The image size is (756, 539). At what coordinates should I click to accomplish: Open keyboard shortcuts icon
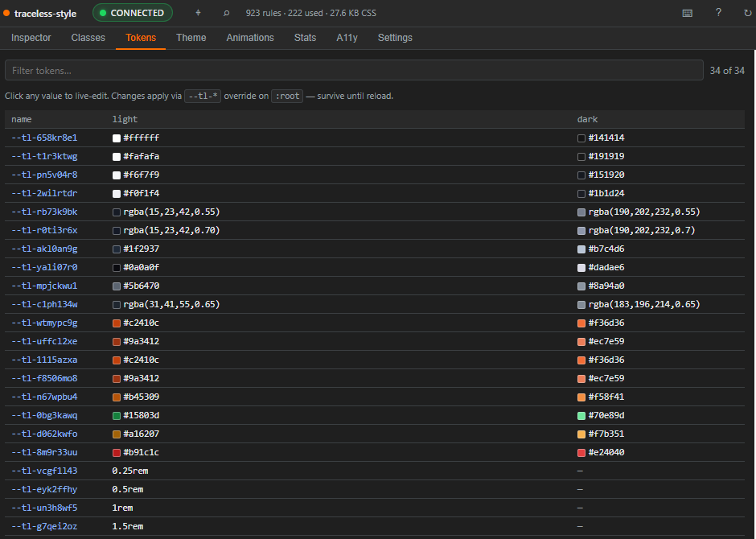click(x=688, y=13)
